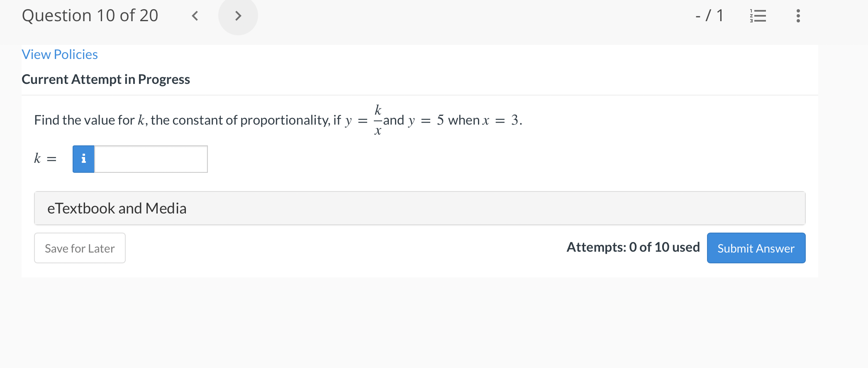Screen dimensions: 868x368
Task: Click the info icon beside the answer box
Action: [x=83, y=159]
